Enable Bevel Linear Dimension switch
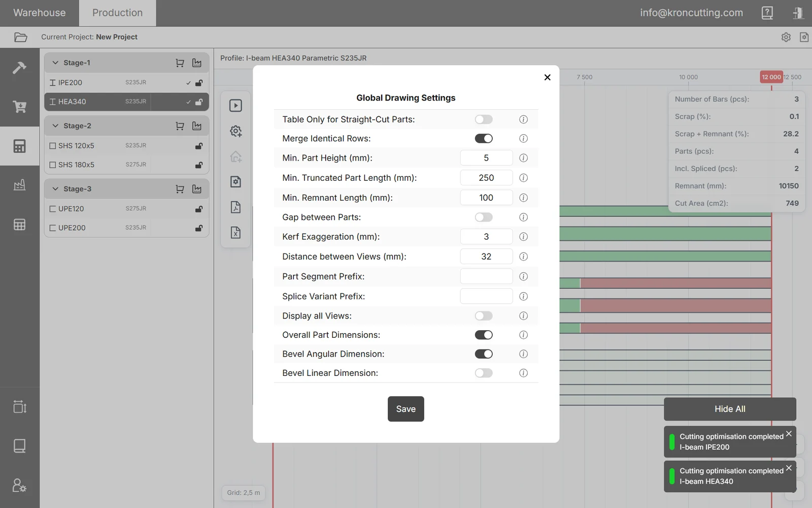Image resolution: width=812 pixels, height=508 pixels. [484, 373]
